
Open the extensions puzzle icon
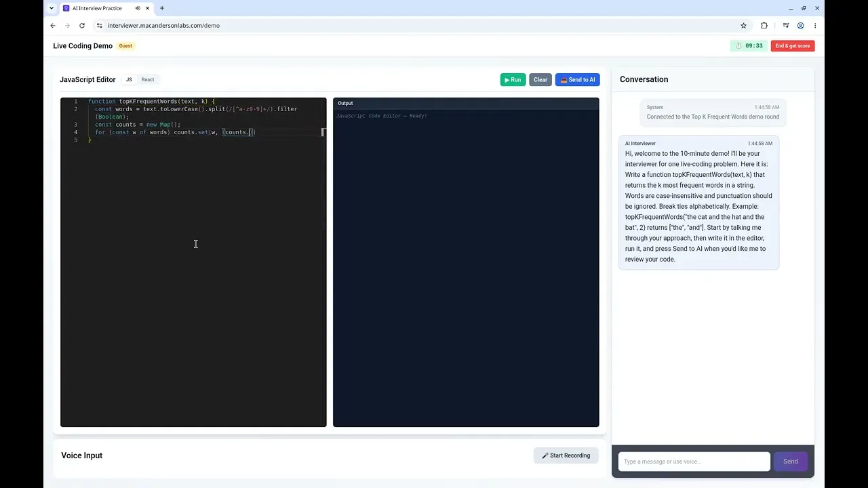click(764, 26)
